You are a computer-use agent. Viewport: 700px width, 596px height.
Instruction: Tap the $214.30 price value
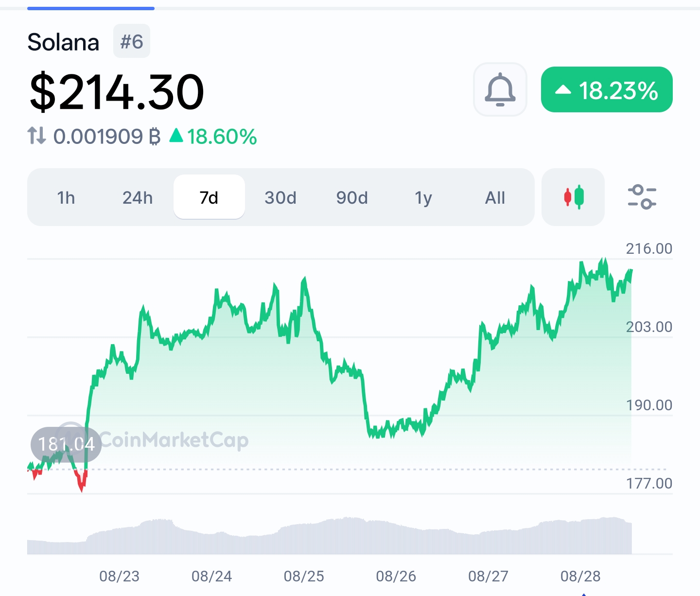pyautogui.click(x=117, y=92)
